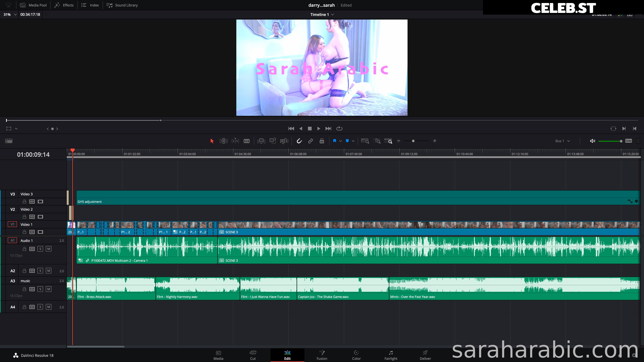Zoom in timeline with plus icon
The image size is (644, 362).
pos(435,141)
